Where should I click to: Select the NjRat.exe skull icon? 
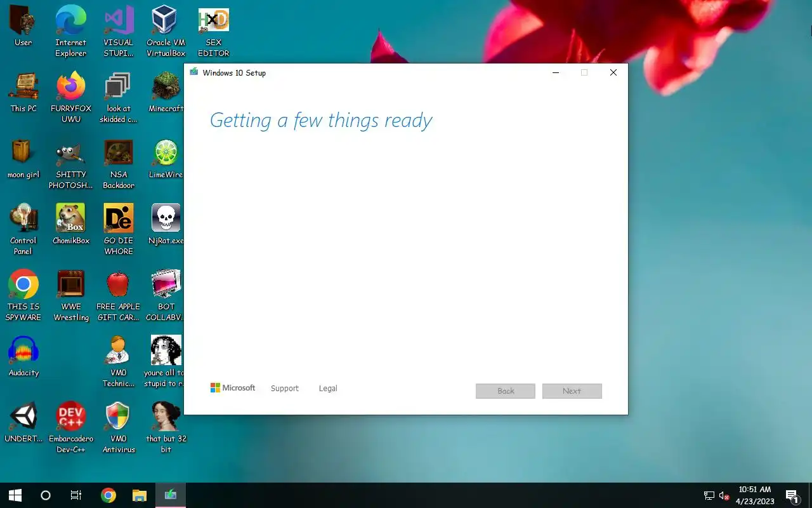point(166,224)
